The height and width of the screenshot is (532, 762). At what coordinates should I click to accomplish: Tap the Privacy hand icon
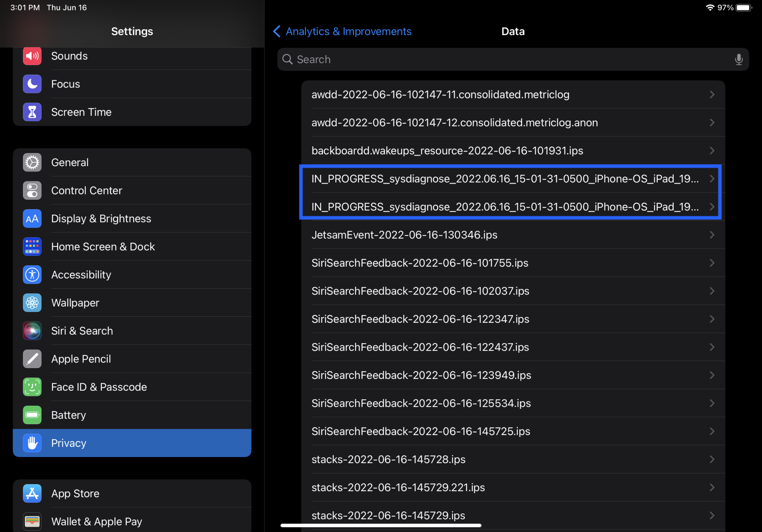(x=32, y=443)
